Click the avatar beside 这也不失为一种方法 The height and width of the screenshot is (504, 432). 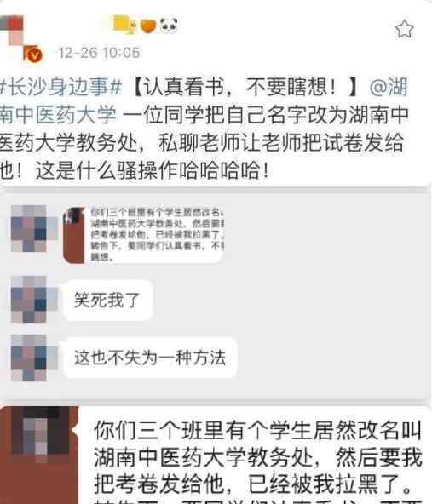coord(30,358)
